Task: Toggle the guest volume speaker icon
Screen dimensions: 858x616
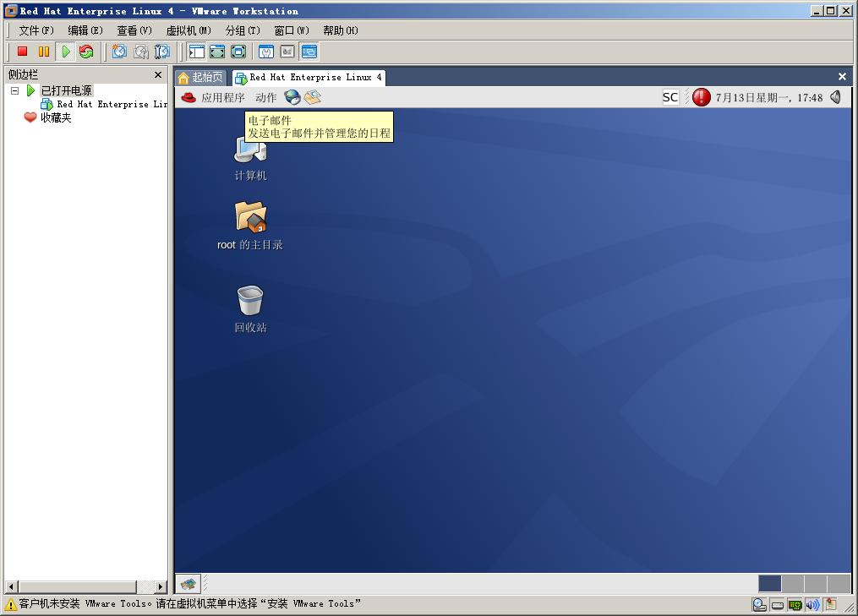Action: pyautogui.click(x=835, y=97)
